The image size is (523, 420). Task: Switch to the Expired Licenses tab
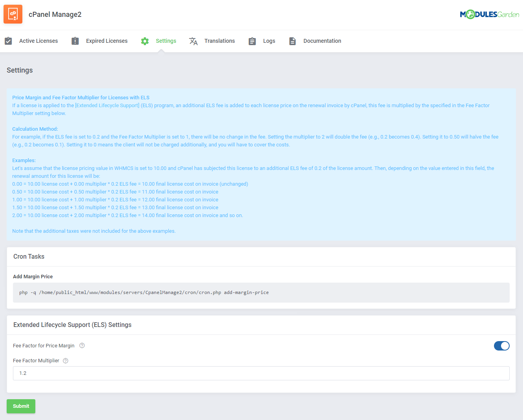tap(107, 40)
